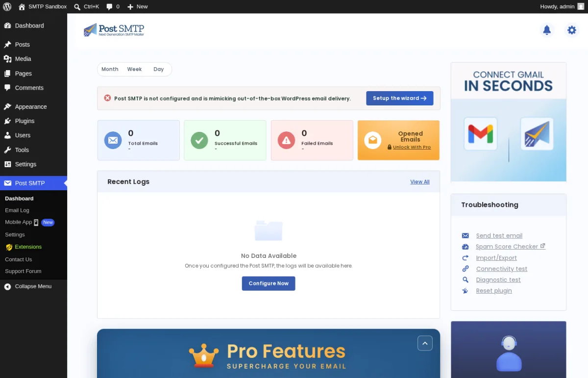This screenshot has height=378, width=588.
Task: Click the Configure Now button
Action: (269, 283)
